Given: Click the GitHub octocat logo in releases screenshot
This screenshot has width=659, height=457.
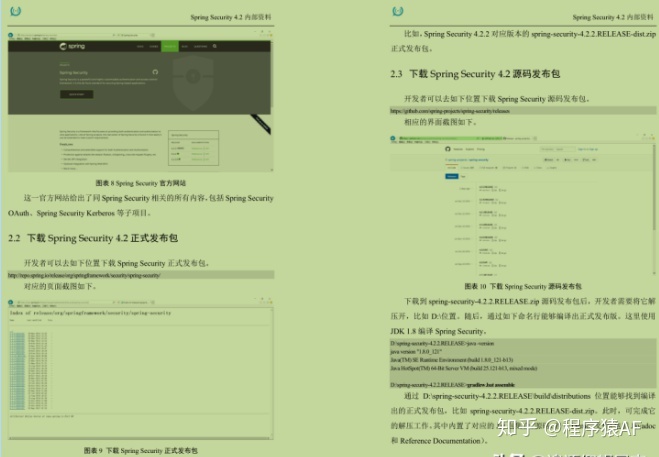Looking at the screenshot, I should pyautogui.click(x=448, y=149).
